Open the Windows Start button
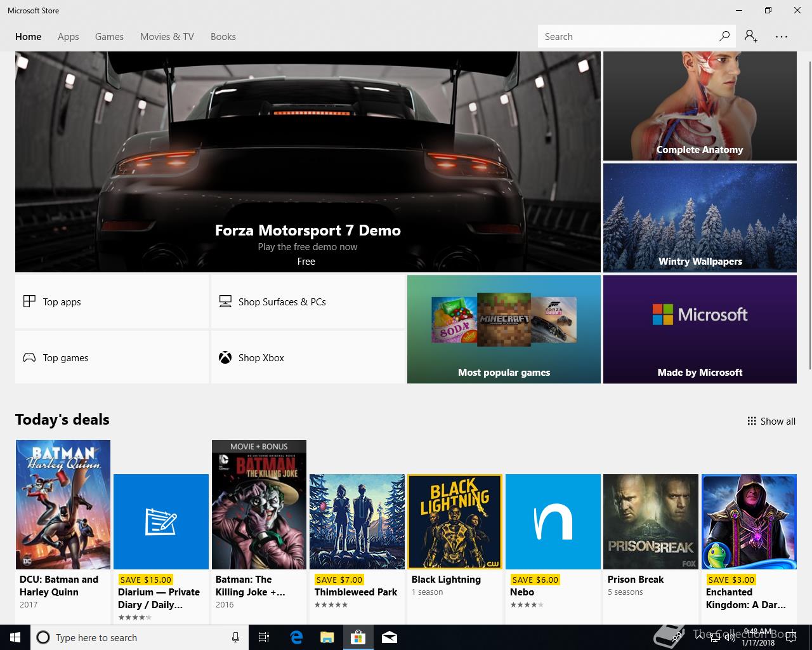This screenshot has height=650, width=812. pyautogui.click(x=15, y=637)
